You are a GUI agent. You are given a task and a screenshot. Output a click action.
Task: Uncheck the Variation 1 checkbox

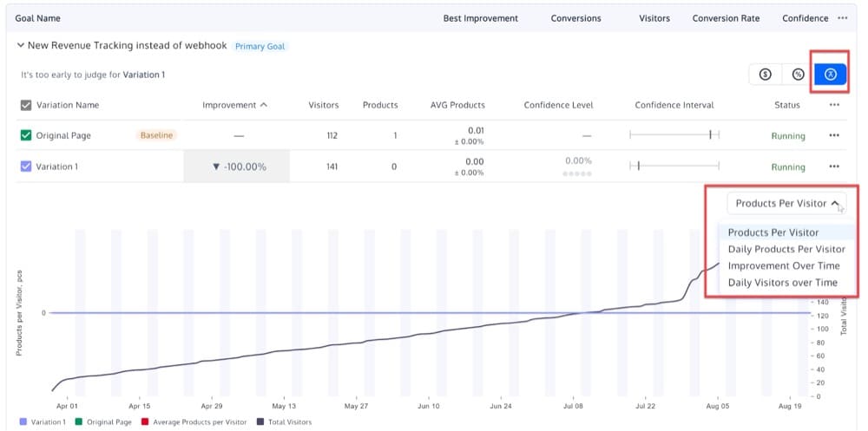[x=26, y=167]
